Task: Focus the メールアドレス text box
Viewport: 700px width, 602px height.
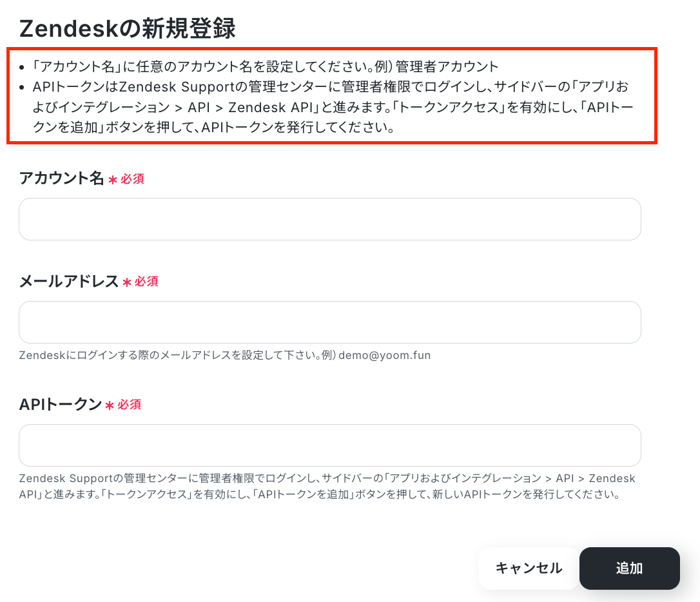Action: (330, 322)
